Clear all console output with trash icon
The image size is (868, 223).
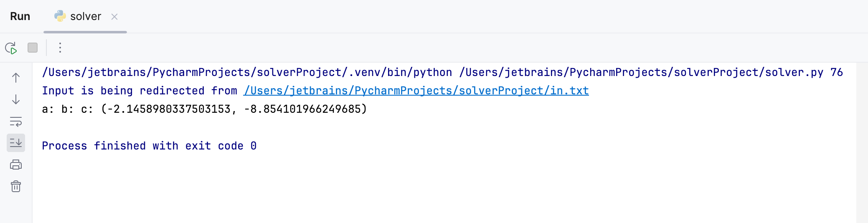[16, 186]
